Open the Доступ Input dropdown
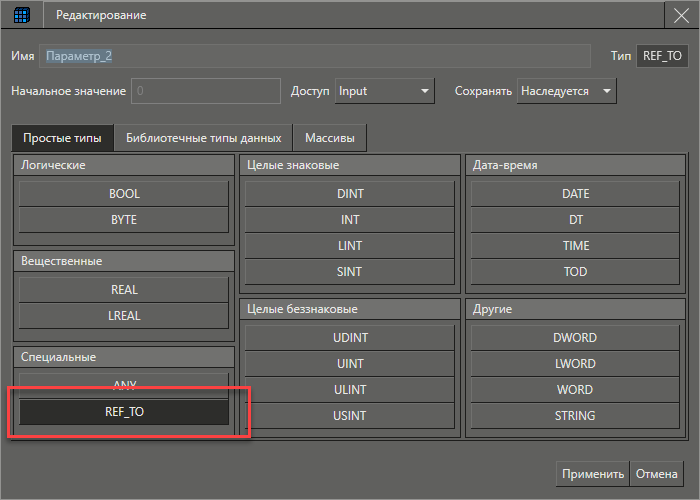 pyautogui.click(x=384, y=91)
